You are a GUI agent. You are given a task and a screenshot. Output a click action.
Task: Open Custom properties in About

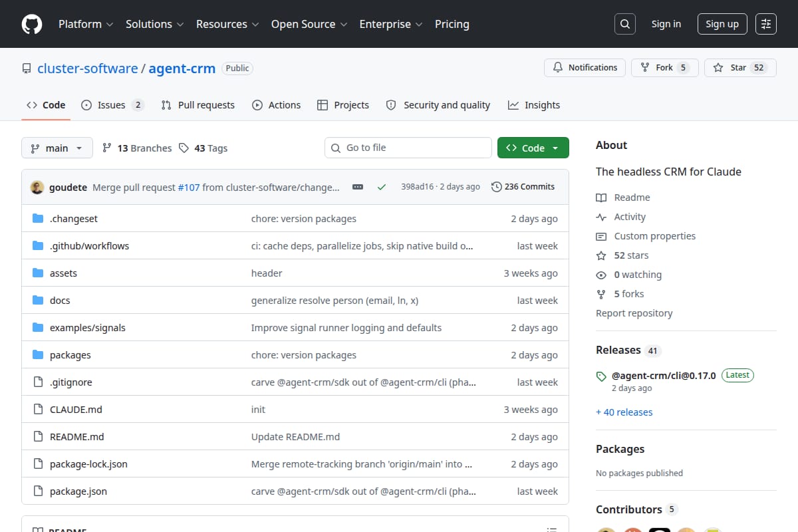pos(646,236)
